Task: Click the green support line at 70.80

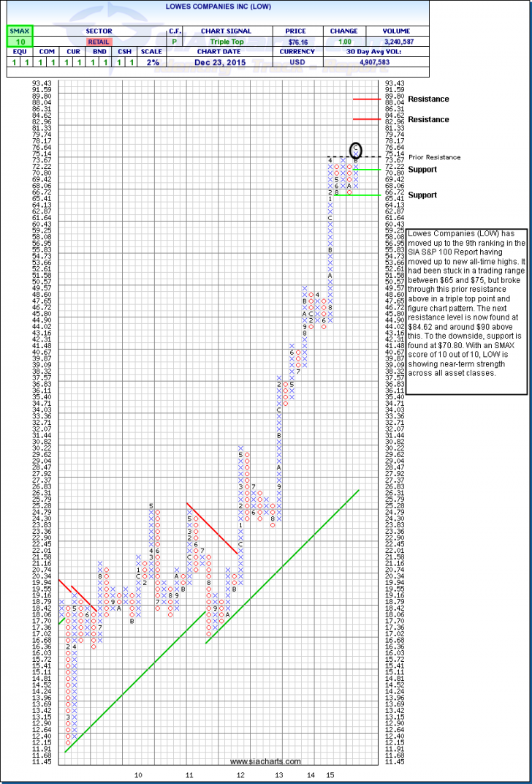Action: 369,170
